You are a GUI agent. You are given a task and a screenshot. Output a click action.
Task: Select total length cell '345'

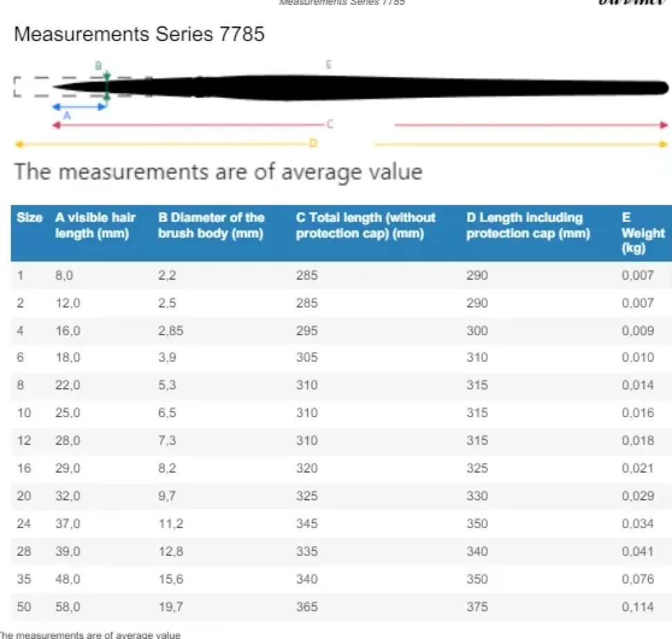(307, 524)
